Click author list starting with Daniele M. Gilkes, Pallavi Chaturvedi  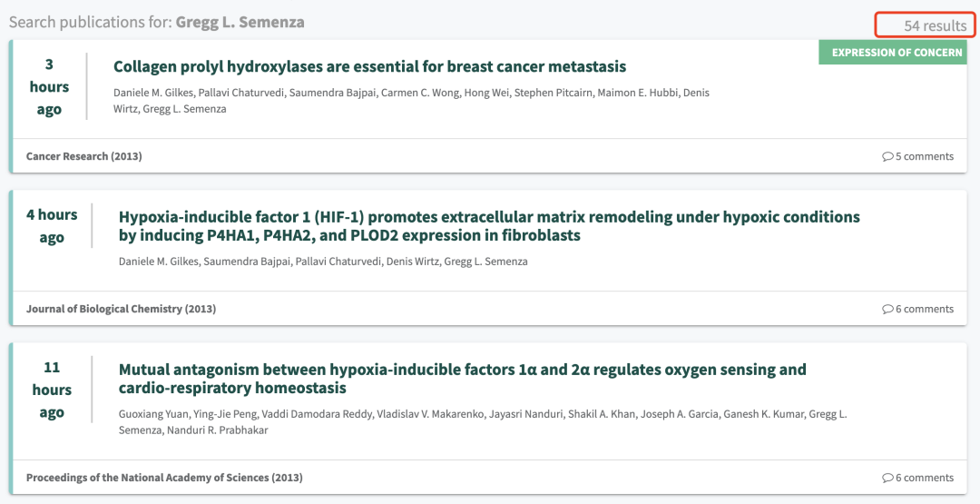coord(411,101)
